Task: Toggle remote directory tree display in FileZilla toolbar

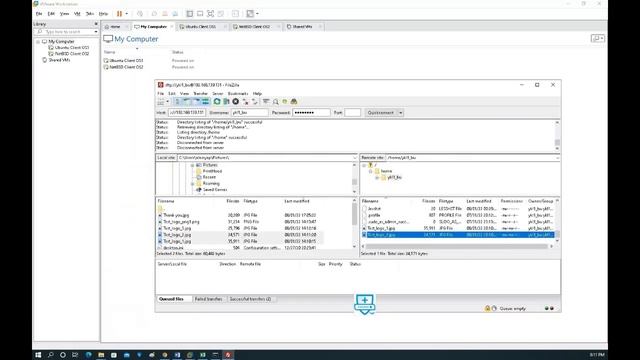Action: click(x=196, y=102)
